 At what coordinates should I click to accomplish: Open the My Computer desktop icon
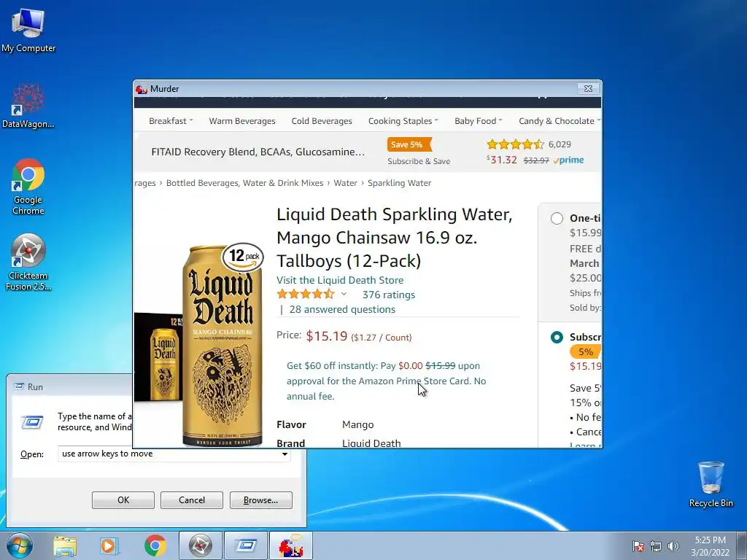(28, 31)
